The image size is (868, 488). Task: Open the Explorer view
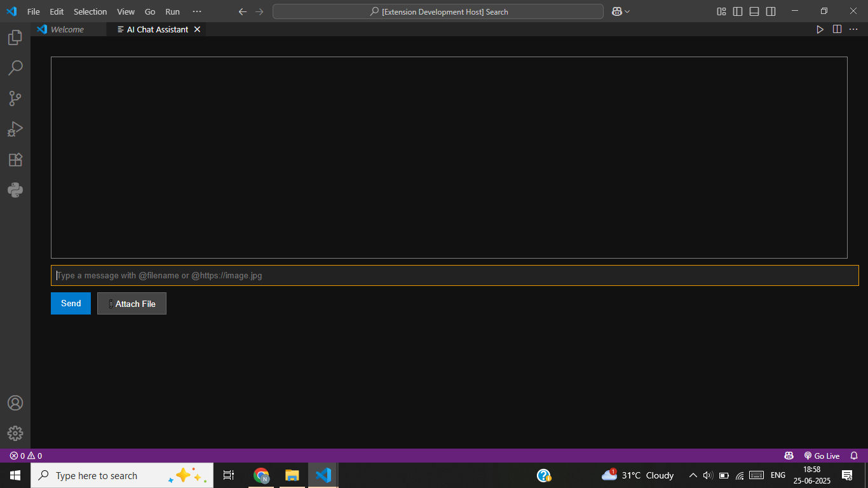click(x=15, y=37)
